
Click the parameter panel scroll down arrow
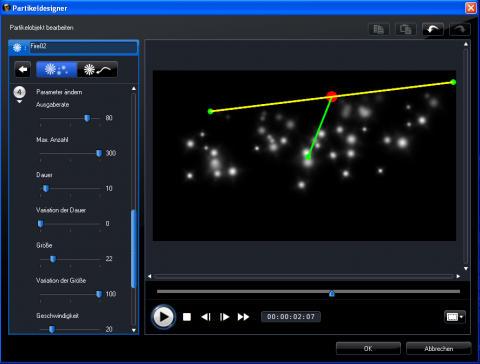tap(134, 330)
